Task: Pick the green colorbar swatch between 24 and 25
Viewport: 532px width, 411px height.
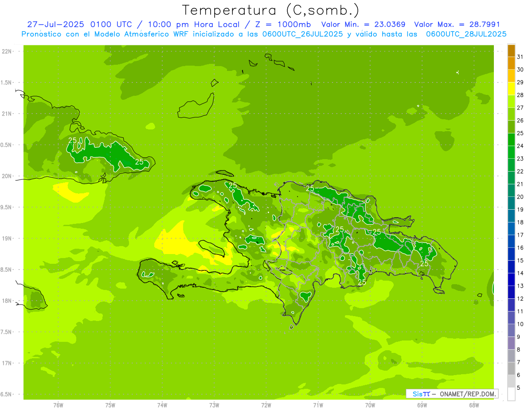Action: click(511, 140)
